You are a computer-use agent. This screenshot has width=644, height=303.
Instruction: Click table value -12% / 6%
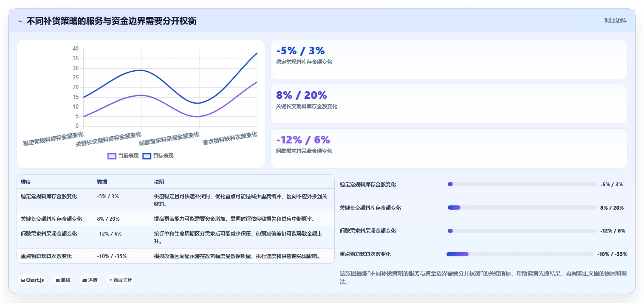pos(109,234)
